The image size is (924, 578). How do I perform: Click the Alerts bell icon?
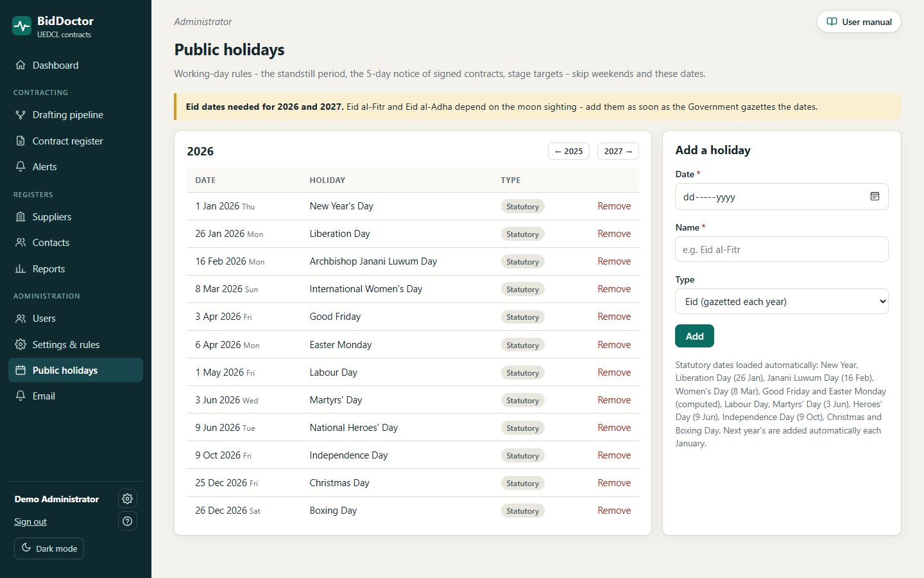[x=21, y=166]
